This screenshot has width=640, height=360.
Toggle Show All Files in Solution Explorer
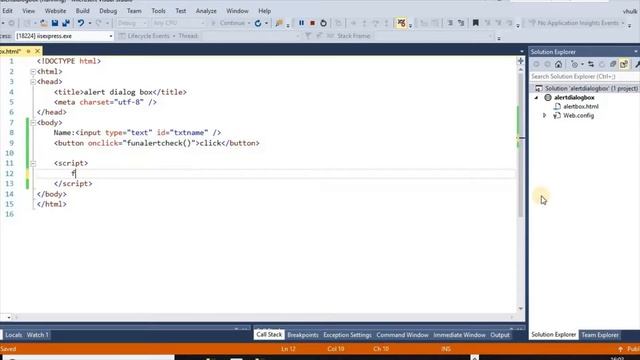tap(624, 64)
